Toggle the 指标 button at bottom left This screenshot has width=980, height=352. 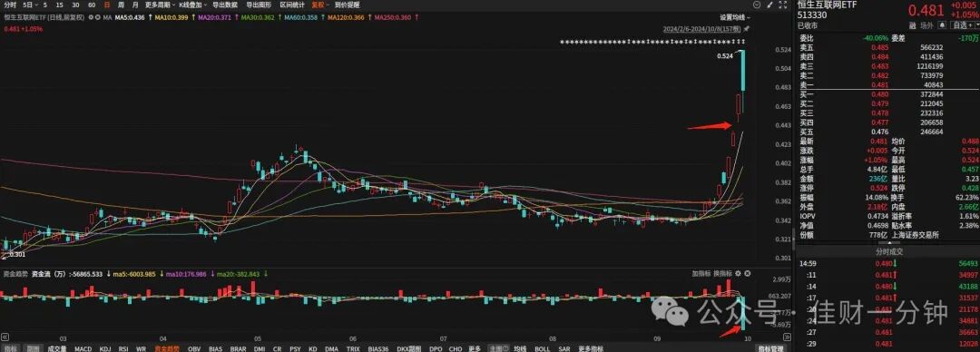click(x=10, y=347)
